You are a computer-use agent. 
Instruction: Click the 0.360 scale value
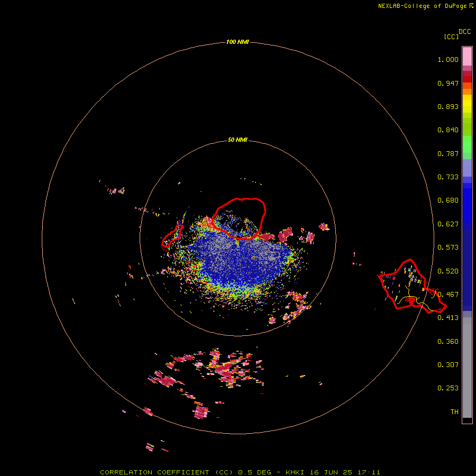point(448,342)
